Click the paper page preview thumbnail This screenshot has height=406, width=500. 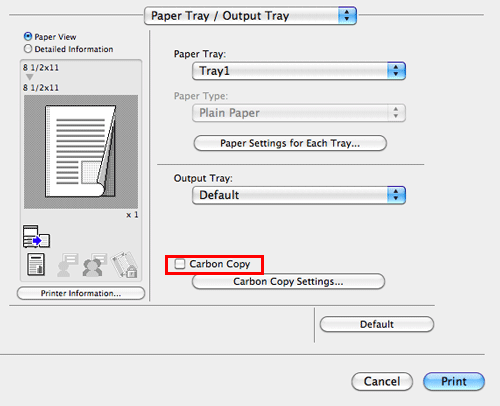coord(81,152)
